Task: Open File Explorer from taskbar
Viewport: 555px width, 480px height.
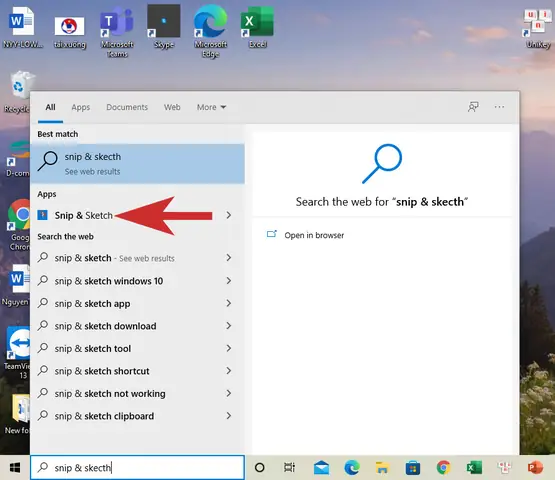Action: click(x=382, y=468)
